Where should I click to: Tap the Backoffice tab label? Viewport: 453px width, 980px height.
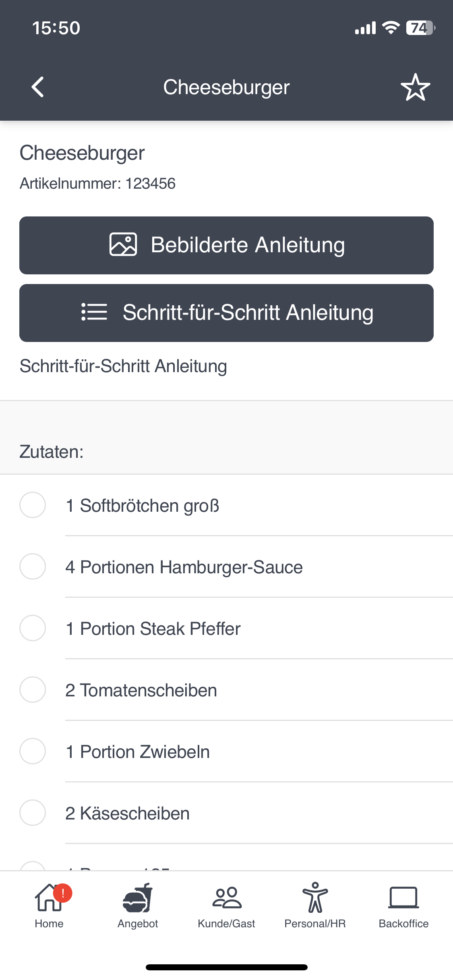tap(403, 924)
